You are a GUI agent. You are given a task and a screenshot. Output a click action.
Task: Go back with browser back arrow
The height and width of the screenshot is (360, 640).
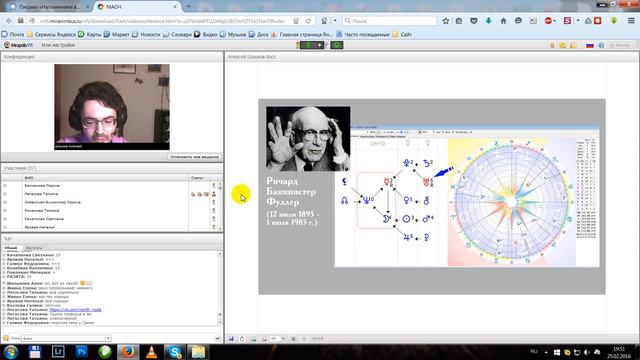point(9,20)
